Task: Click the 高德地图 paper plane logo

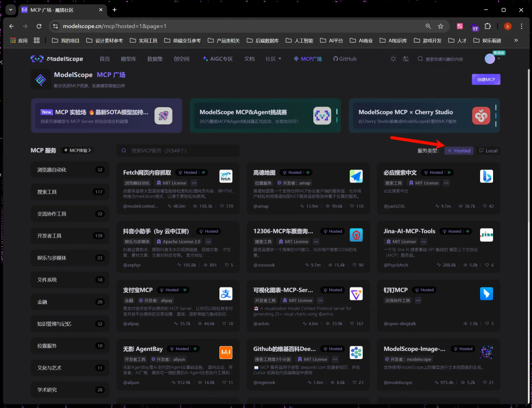Action: coord(356,176)
